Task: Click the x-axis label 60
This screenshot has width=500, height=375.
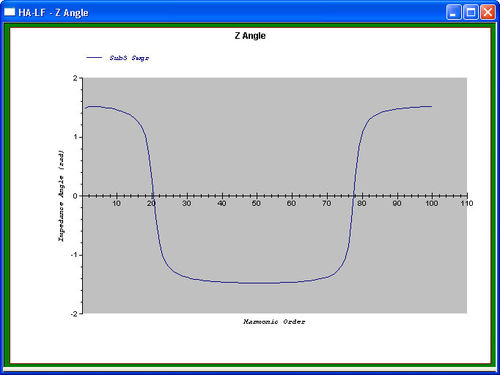Action: (292, 203)
